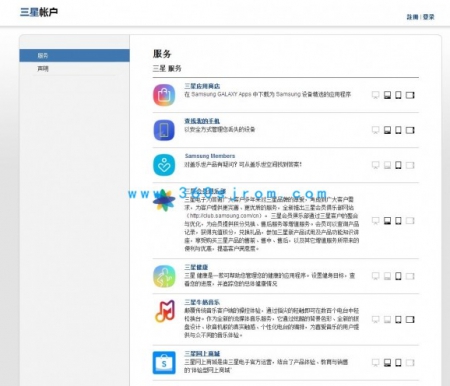Screen dimensions: 450x386
Task: Open the 三星健康 link
Action: pos(196,267)
